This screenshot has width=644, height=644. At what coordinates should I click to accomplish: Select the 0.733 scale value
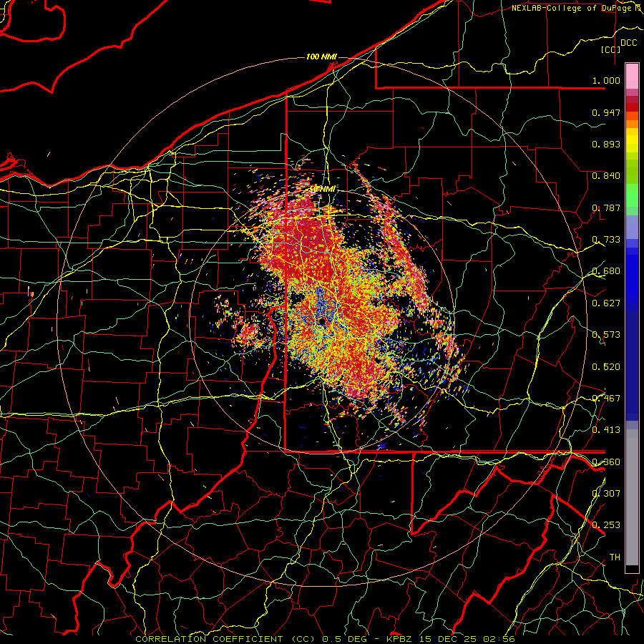(x=606, y=240)
